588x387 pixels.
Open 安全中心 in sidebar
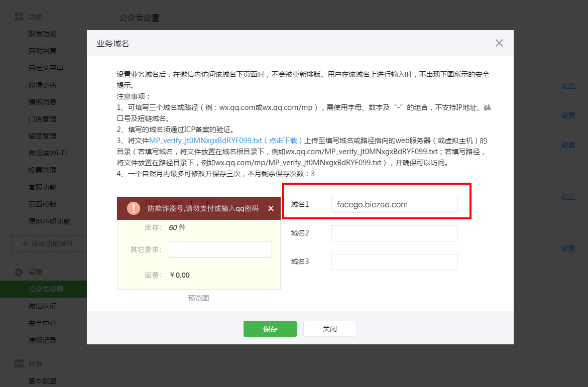[43, 323]
